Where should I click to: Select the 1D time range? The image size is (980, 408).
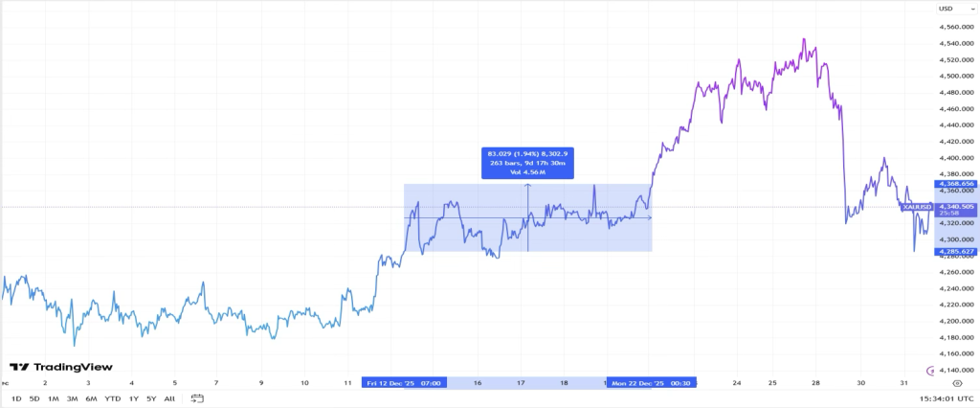15,397
